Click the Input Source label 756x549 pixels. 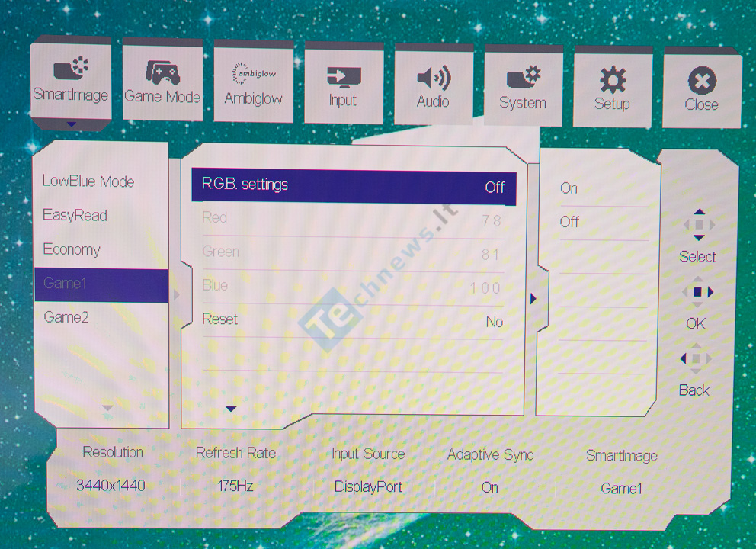pyautogui.click(x=368, y=454)
